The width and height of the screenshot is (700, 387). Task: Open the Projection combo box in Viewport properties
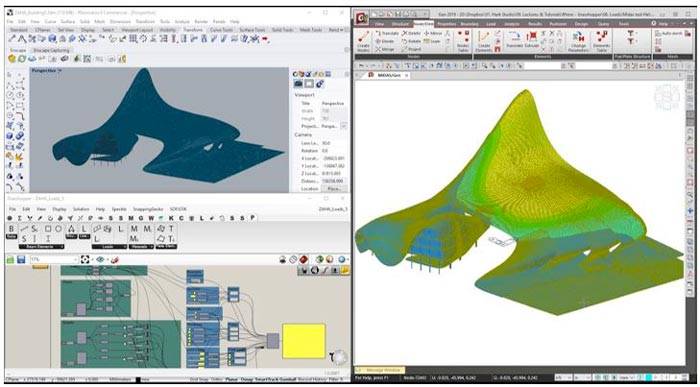point(334,126)
